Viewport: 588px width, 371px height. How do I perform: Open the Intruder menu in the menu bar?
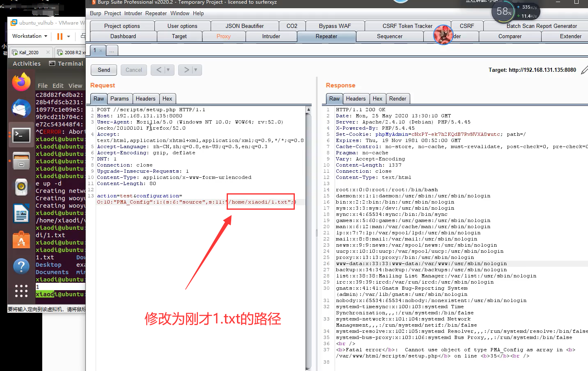tap(133, 13)
